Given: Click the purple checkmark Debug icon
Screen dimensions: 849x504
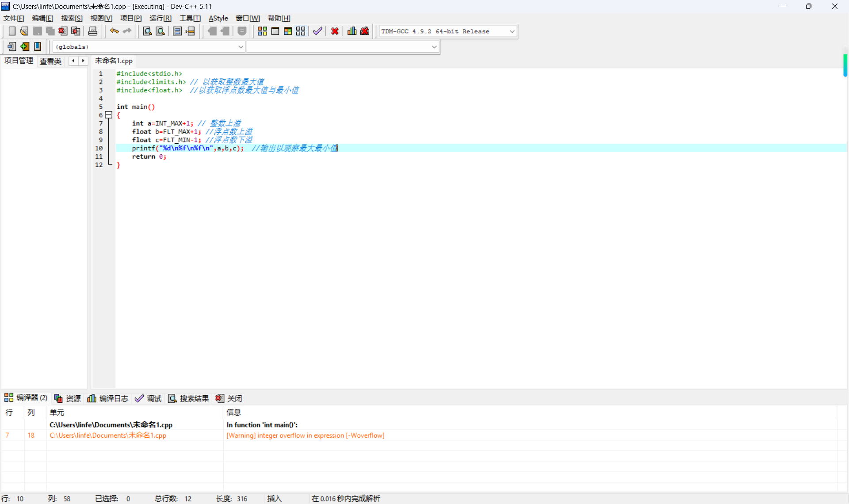Looking at the screenshot, I should (317, 31).
